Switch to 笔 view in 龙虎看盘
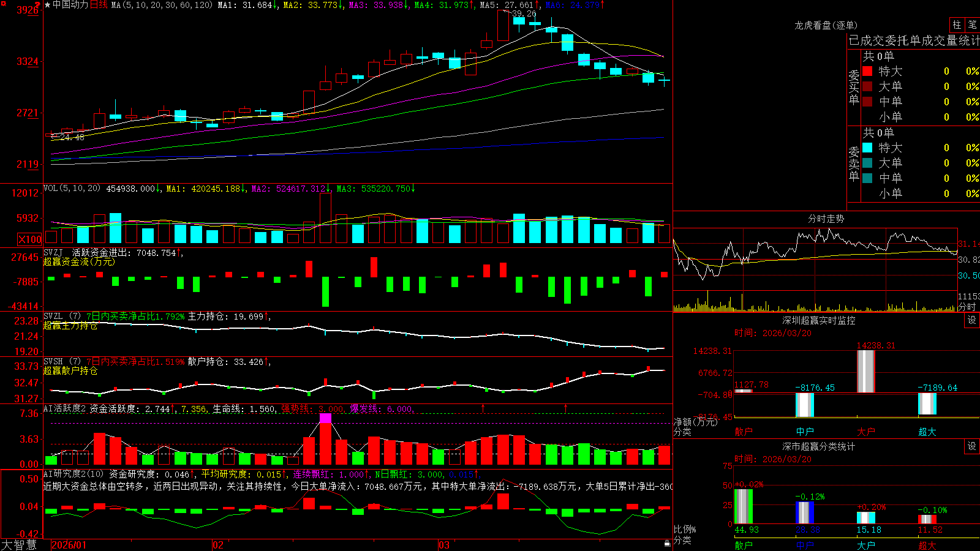 pyautogui.click(x=972, y=24)
